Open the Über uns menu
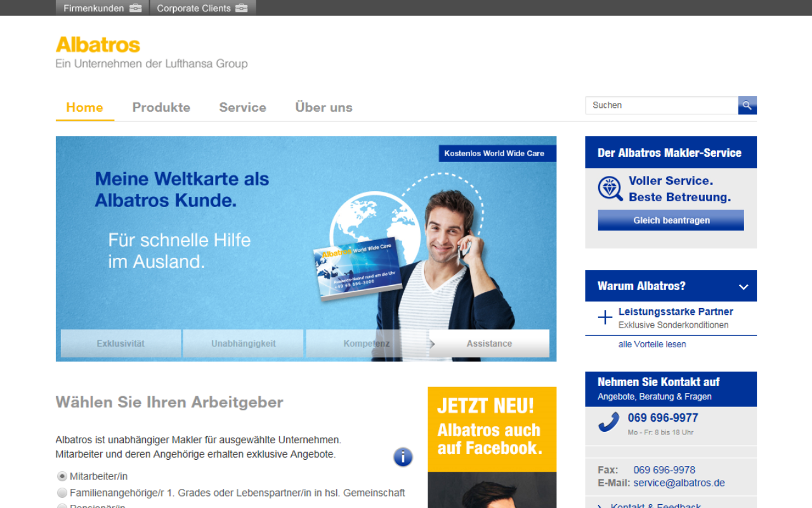812x508 pixels. pos(324,107)
